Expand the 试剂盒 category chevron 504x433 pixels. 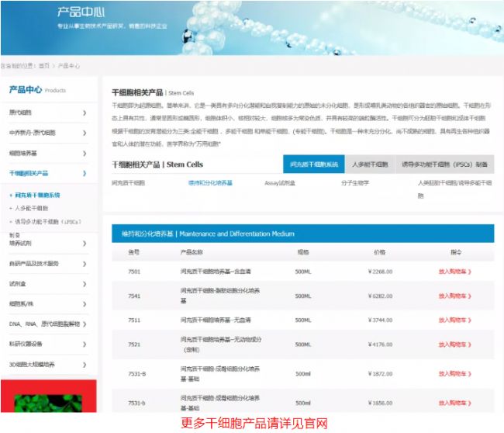click(85, 284)
